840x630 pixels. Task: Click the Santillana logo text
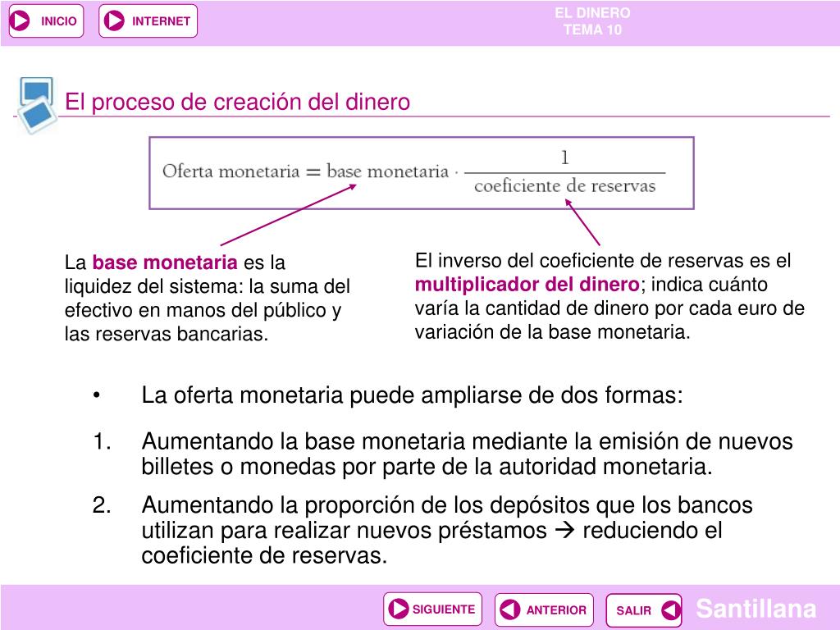(x=756, y=609)
